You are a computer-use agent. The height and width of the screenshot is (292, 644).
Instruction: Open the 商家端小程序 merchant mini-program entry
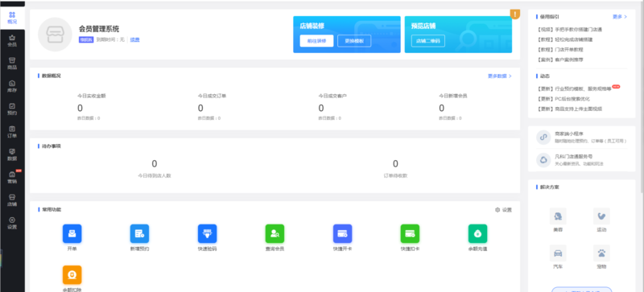point(581,138)
